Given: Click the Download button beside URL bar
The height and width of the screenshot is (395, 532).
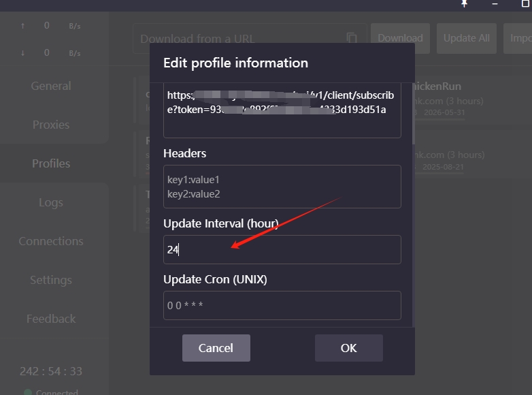Looking at the screenshot, I should pos(400,38).
